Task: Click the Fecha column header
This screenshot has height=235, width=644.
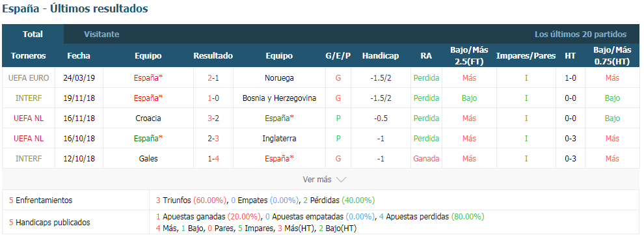Action: [79, 56]
